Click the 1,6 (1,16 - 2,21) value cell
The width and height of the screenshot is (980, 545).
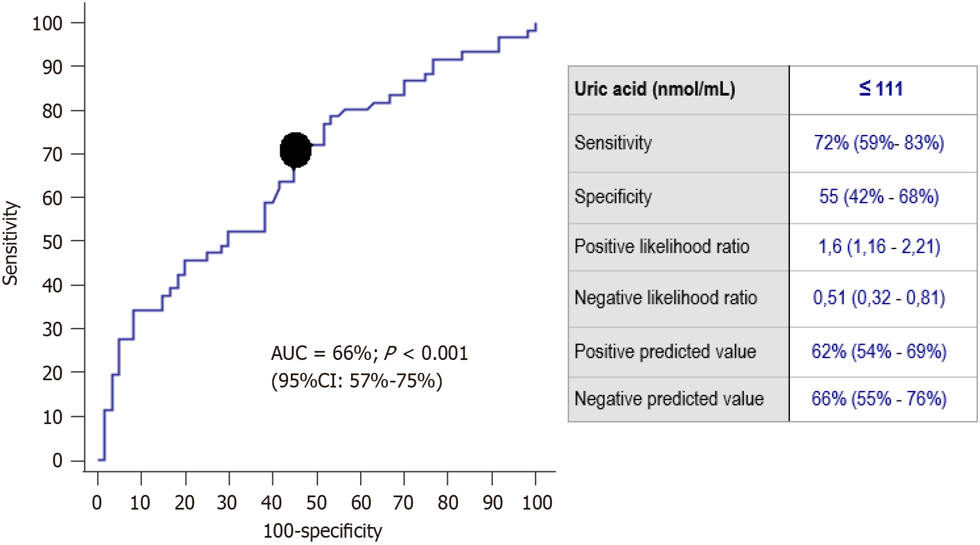coord(879,246)
